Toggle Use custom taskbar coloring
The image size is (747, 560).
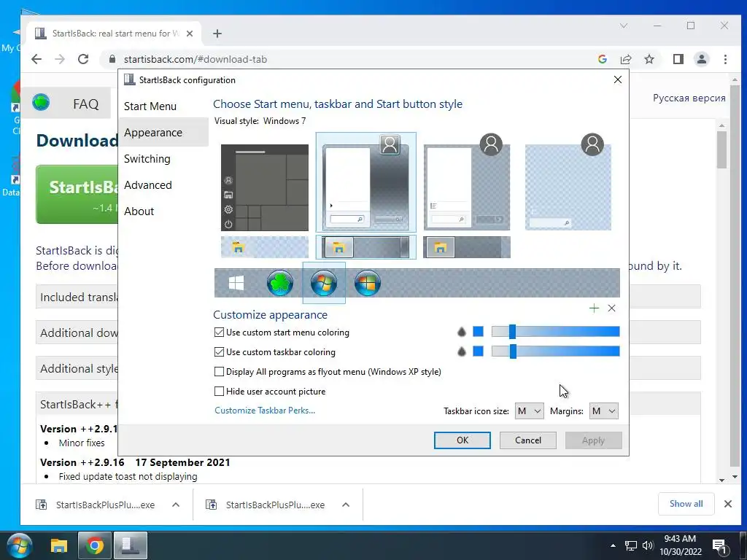219,352
